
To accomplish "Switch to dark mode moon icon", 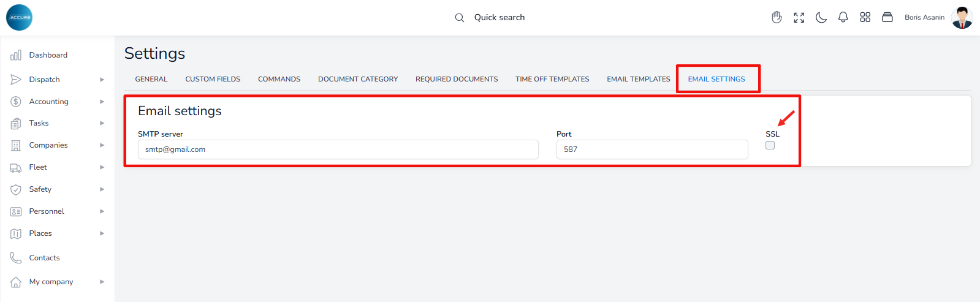I will pos(821,17).
